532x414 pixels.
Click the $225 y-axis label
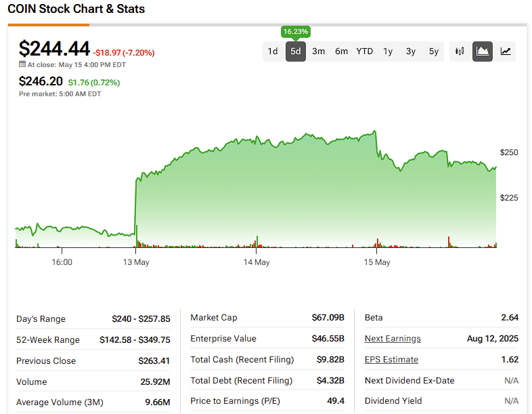[509, 198]
